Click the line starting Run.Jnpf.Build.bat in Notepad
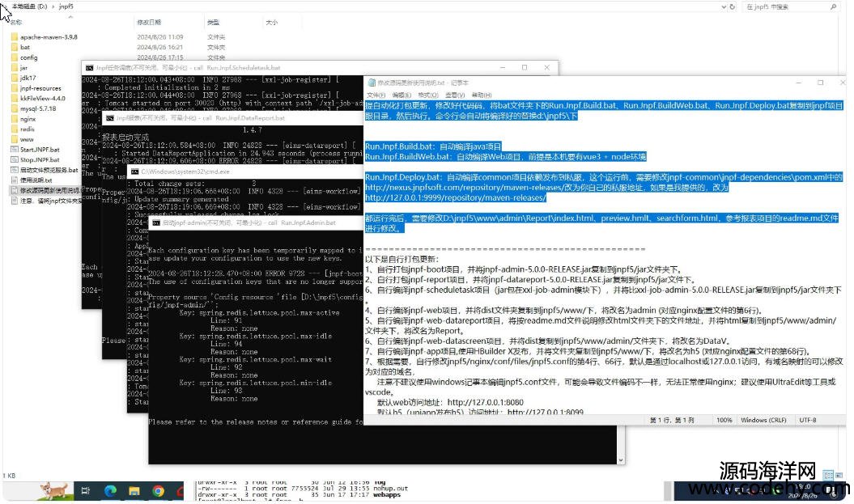This screenshot has width=854, height=504. tap(433, 146)
